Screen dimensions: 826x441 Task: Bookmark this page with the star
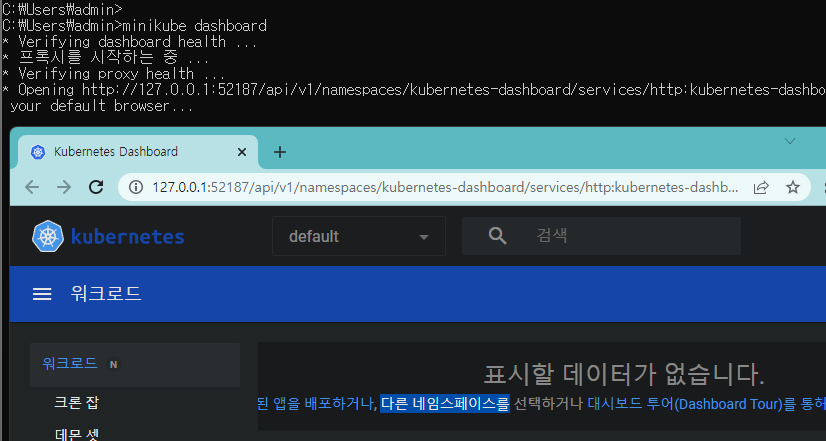[x=793, y=187]
